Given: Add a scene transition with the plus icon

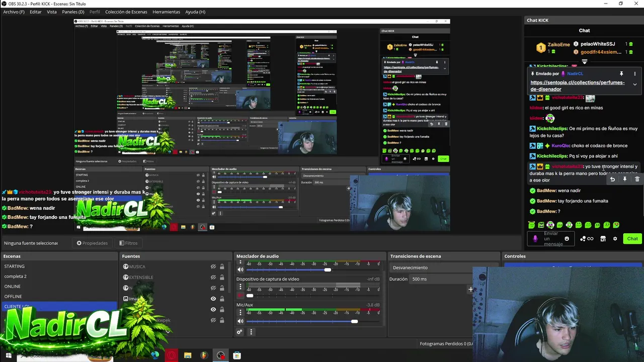Looking at the screenshot, I should (x=470, y=289).
